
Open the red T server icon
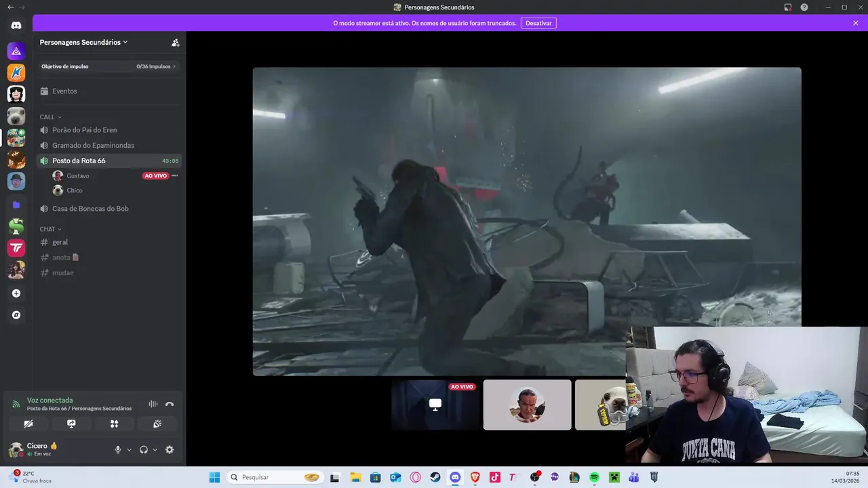pyautogui.click(x=16, y=248)
